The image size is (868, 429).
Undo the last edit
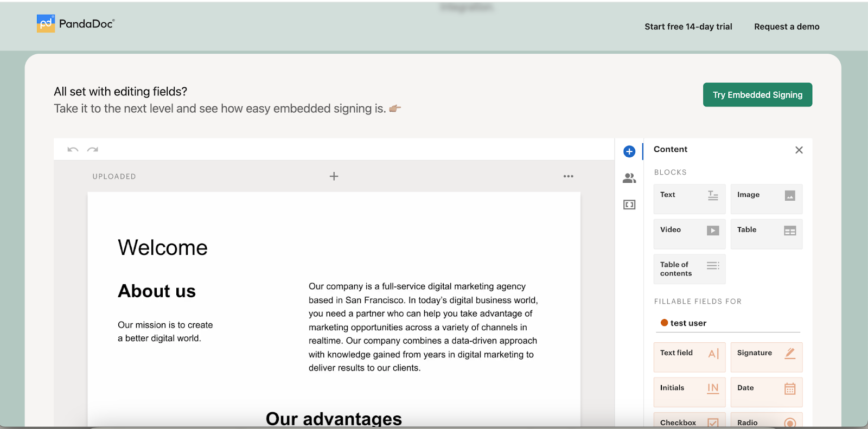pos(73,150)
